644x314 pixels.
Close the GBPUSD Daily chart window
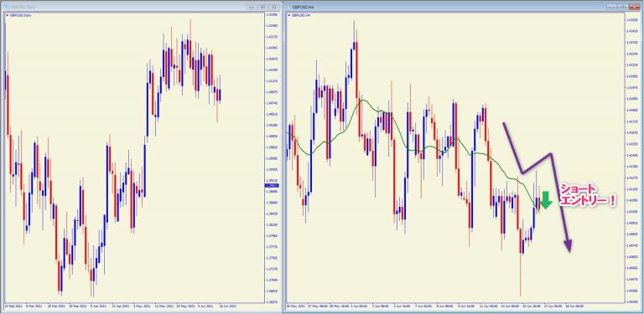(x=274, y=7)
